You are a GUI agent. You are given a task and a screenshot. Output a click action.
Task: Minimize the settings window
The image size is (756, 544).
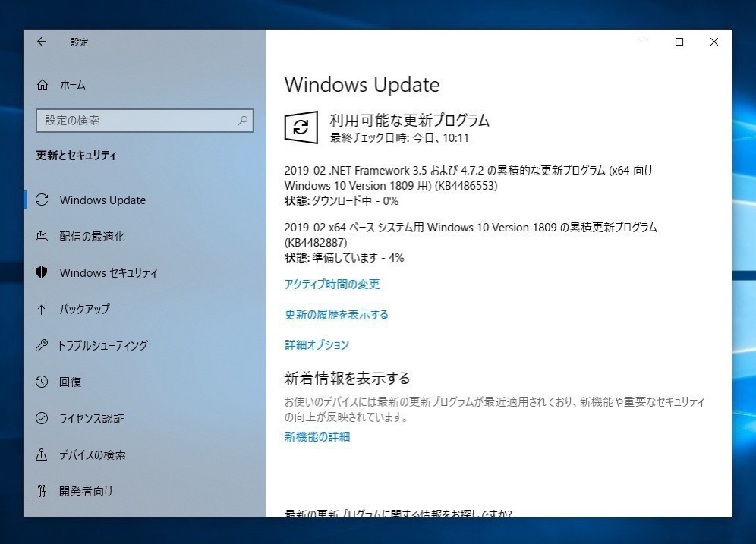[644, 42]
